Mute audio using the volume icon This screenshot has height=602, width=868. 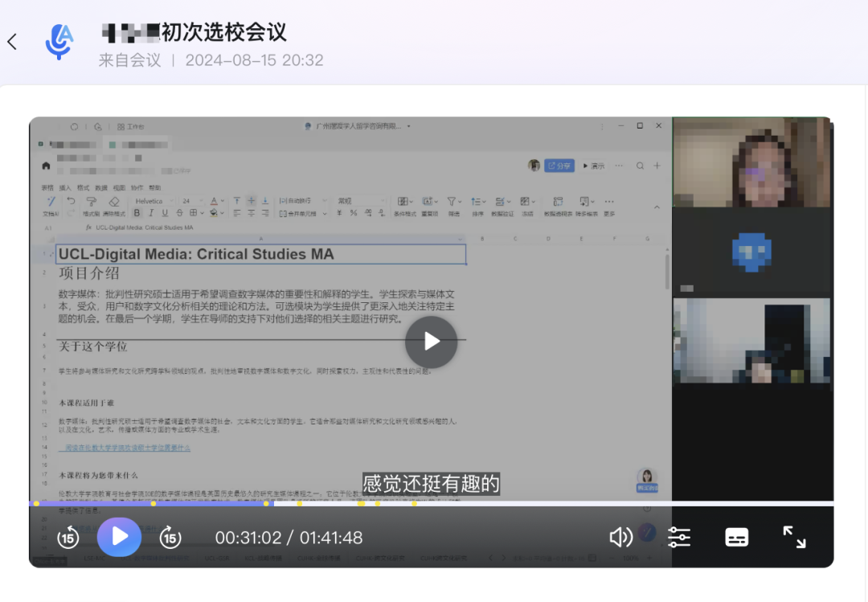point(621,537)
